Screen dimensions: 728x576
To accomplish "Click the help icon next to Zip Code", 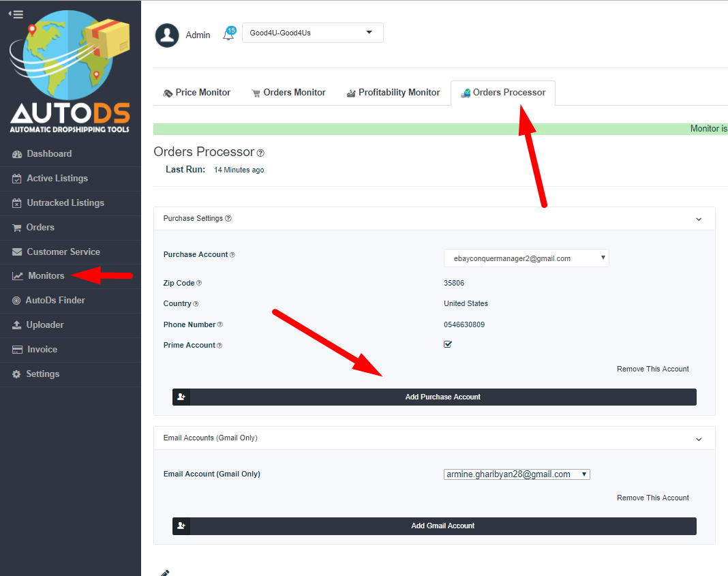I will 199,283.
